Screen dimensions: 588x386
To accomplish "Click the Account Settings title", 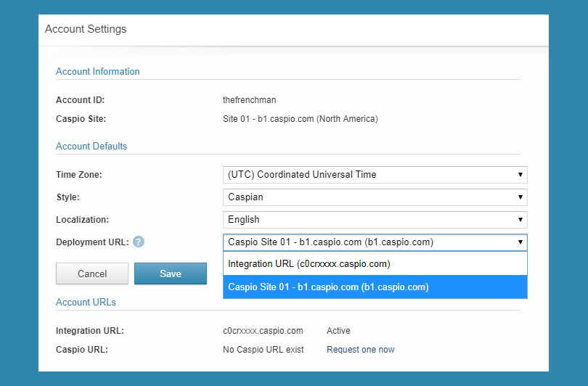I will 86,29.
